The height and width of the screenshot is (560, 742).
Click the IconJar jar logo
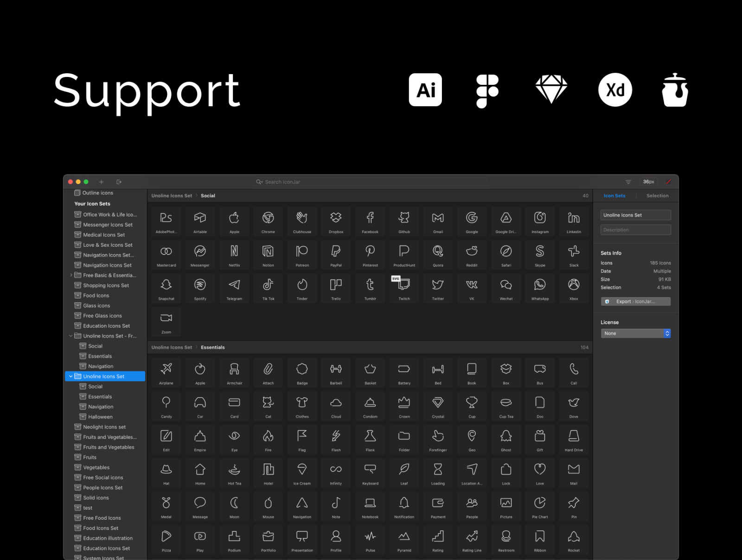675,90
